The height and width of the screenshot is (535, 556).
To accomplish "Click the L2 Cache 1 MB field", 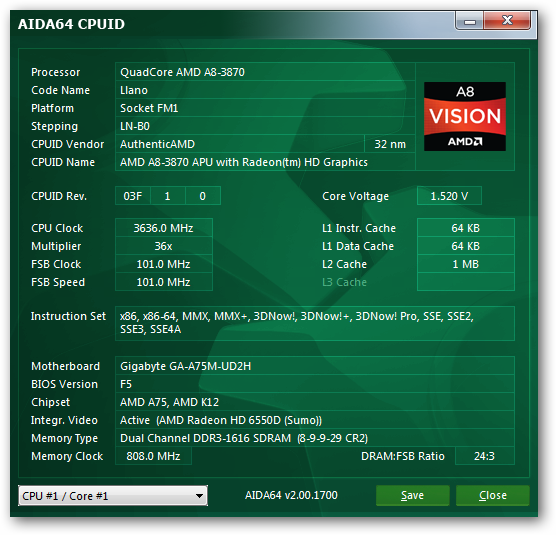I will pos(466,264).
